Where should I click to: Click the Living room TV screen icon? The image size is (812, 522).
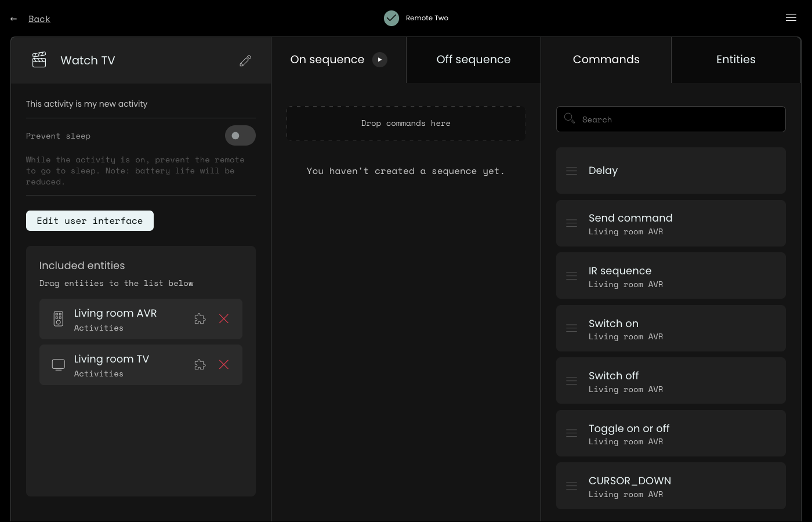pyautogui.click(x=59, y=365)
